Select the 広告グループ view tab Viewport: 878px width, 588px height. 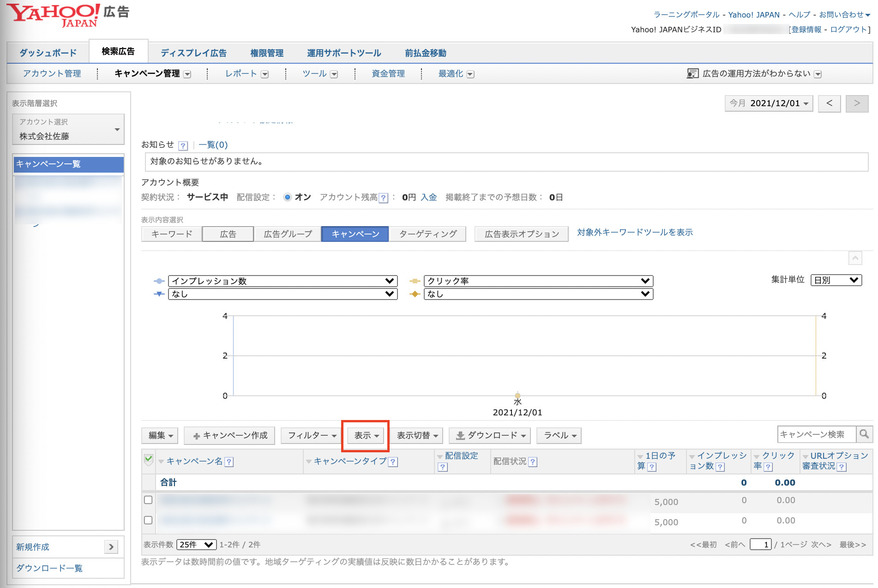(288, 234)
